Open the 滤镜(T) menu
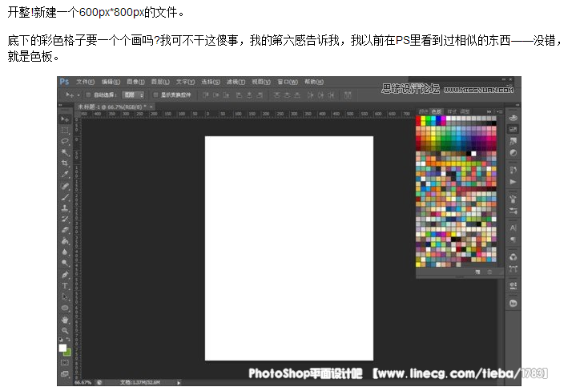 [x=236, y=82]
